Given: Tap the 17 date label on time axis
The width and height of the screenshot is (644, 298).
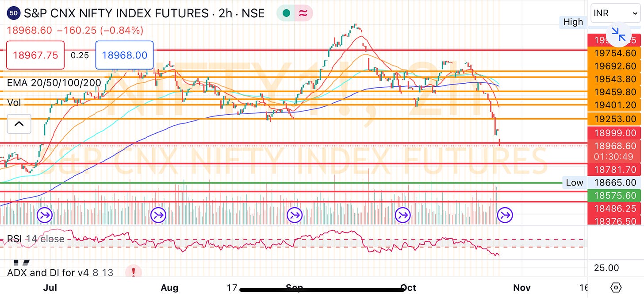Looking at the screenshot, I should point(232,288).
